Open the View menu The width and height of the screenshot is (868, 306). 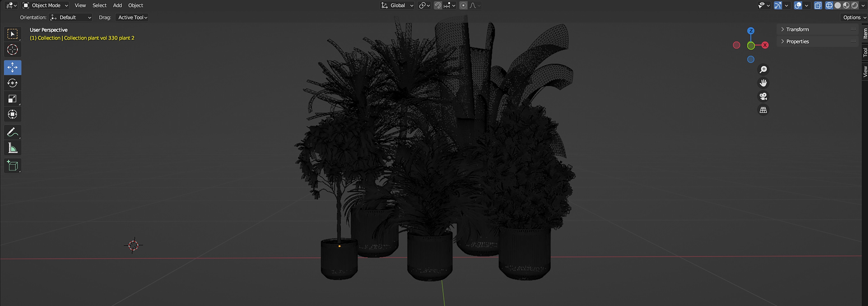coord(80,5)
